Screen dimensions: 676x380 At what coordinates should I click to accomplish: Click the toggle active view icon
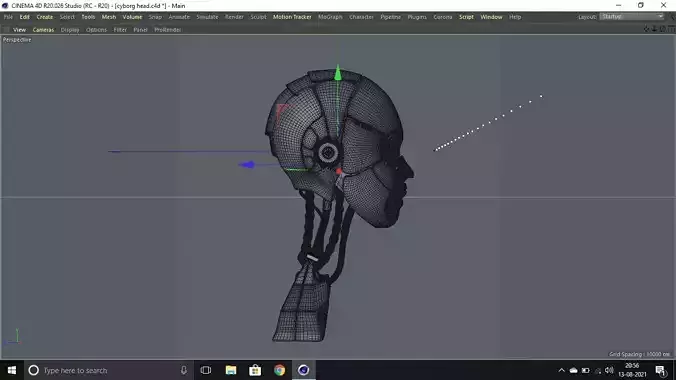671,29
